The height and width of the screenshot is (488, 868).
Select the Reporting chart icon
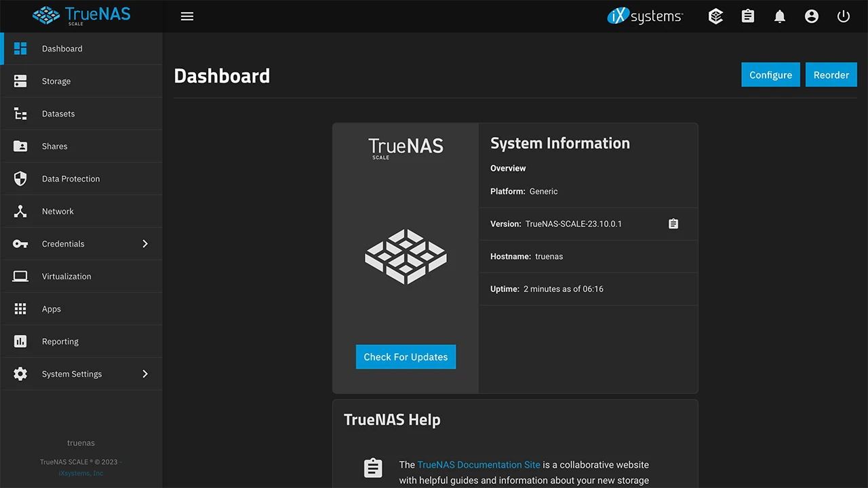20,341
